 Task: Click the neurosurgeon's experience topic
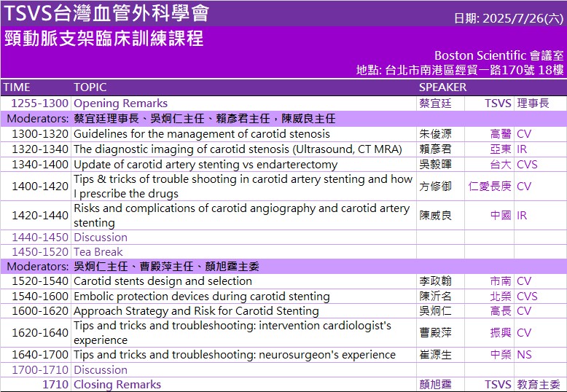(235, 355)
